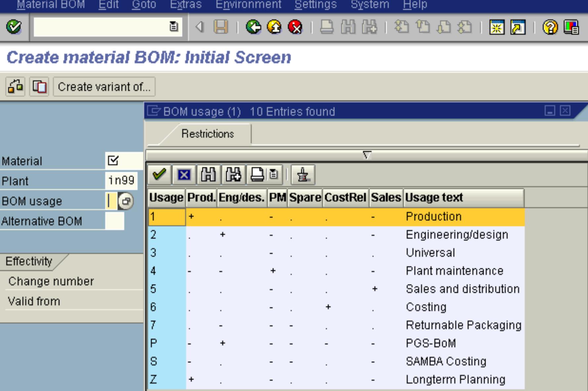Image resolution: width=588 pixels, height=391 pixels.
Task: Click the Copy from... icon next to Create variant
Action: coord(40,87)
